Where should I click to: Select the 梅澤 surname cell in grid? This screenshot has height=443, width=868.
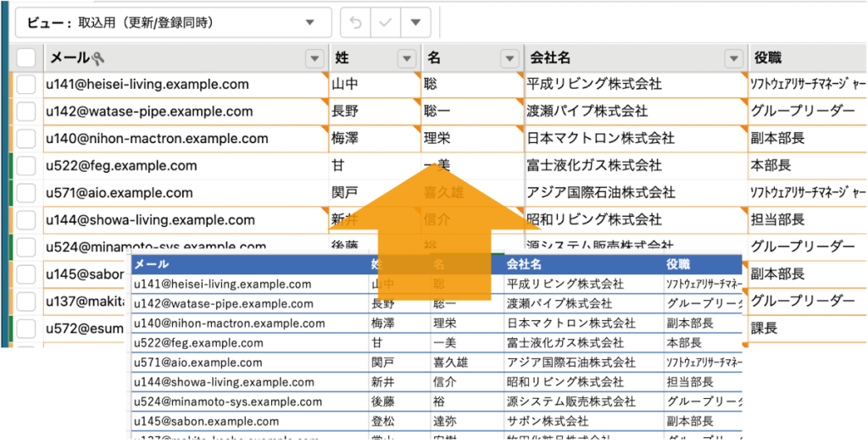pyautogui.click(x=375, y=139)
